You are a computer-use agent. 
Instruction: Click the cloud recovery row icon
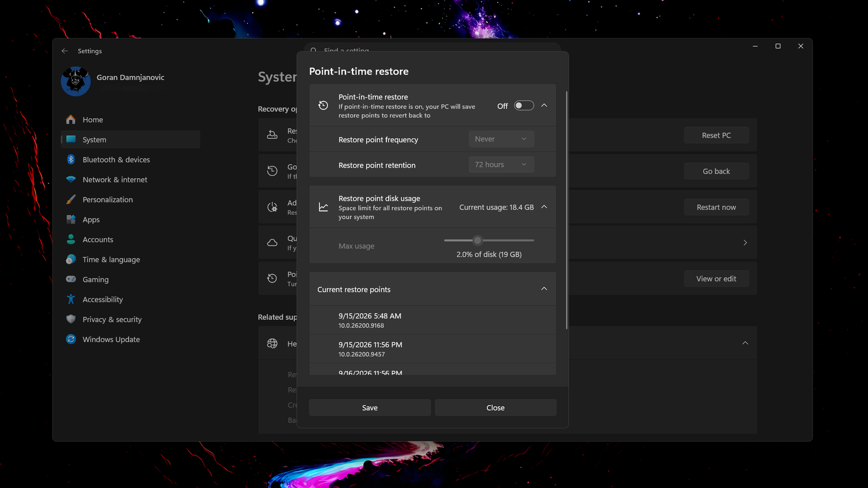(272, 243)
